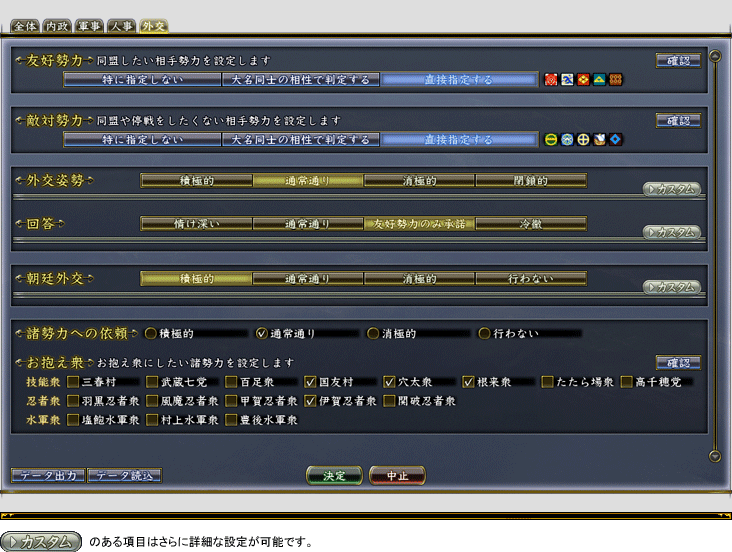
Task: Click the blue diamond crest in 敵対勢力 row
Action: 616,139
